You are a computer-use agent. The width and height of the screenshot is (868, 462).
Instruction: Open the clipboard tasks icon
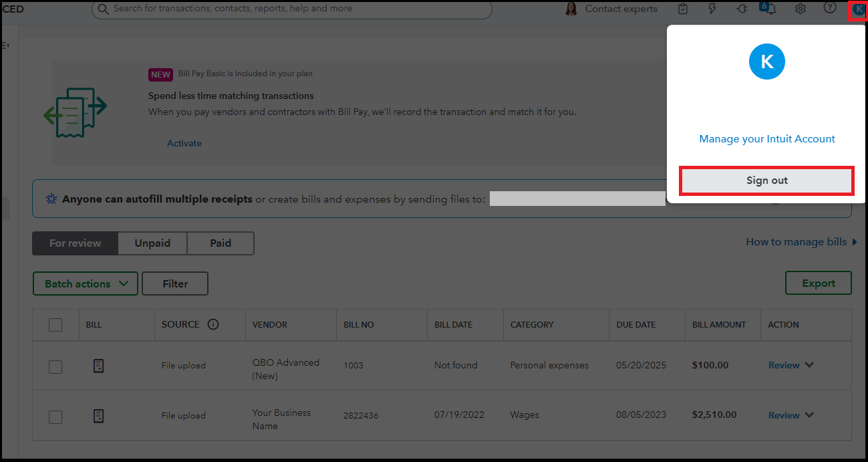pyautogui.click(x=683, y=9)
